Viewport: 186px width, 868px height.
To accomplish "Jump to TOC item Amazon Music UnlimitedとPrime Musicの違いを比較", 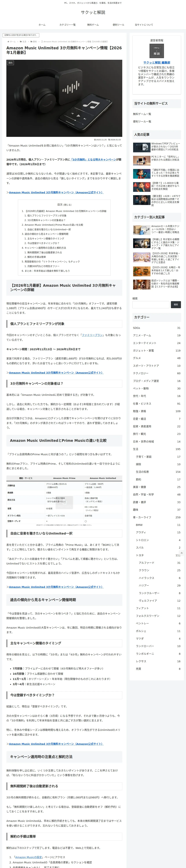I will pyautogui.click(x=54, y=225).
